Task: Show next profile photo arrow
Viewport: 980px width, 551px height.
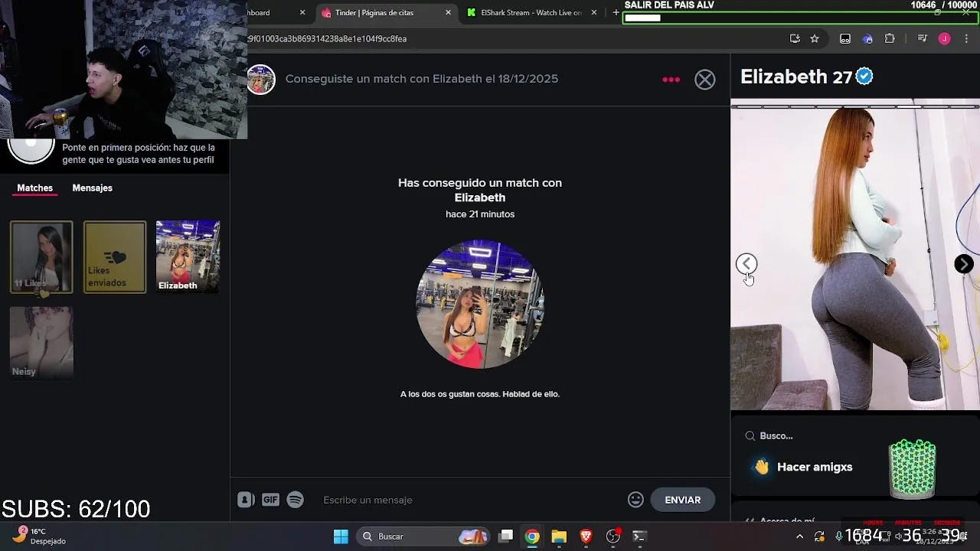Action: coord(964,264)
